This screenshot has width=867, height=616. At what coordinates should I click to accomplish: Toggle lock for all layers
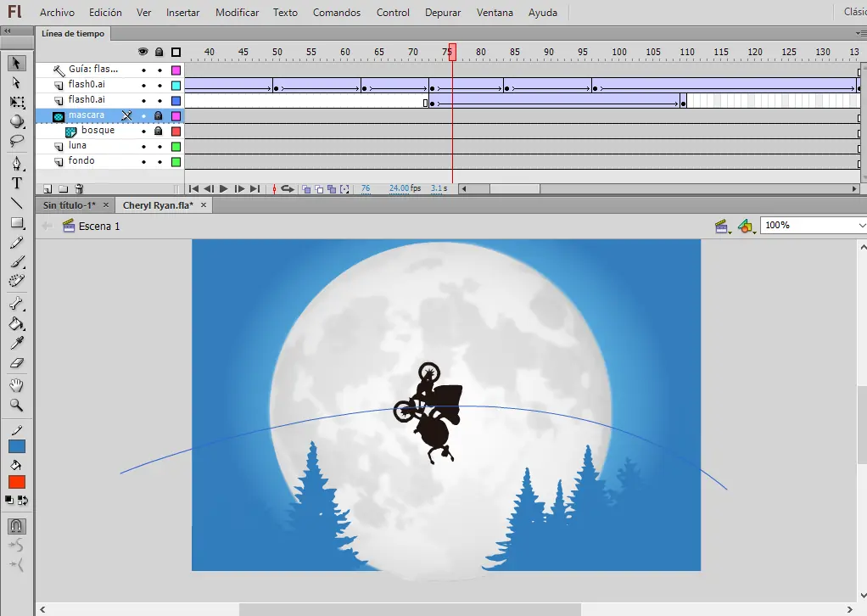tap(159, 52)
